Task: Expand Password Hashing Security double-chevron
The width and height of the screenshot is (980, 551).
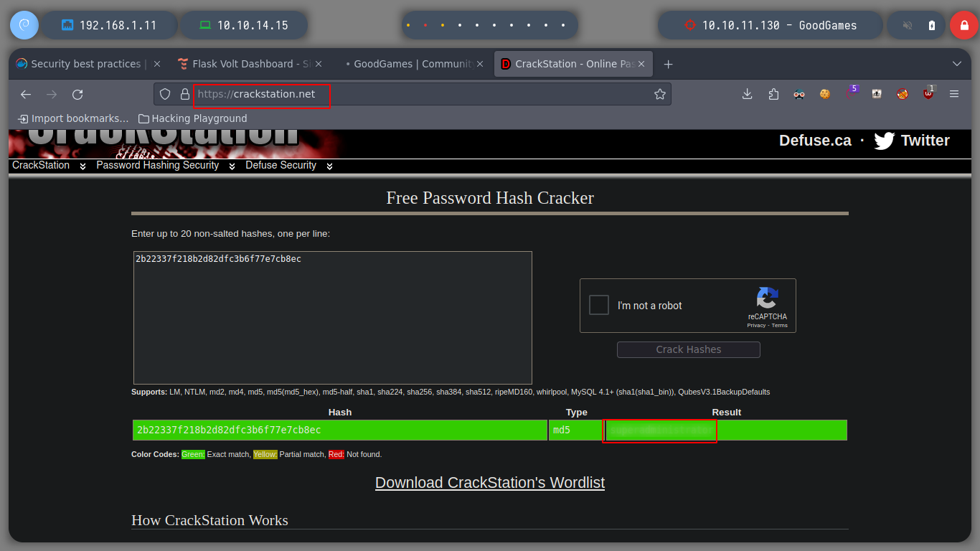Action: (232, 166)
